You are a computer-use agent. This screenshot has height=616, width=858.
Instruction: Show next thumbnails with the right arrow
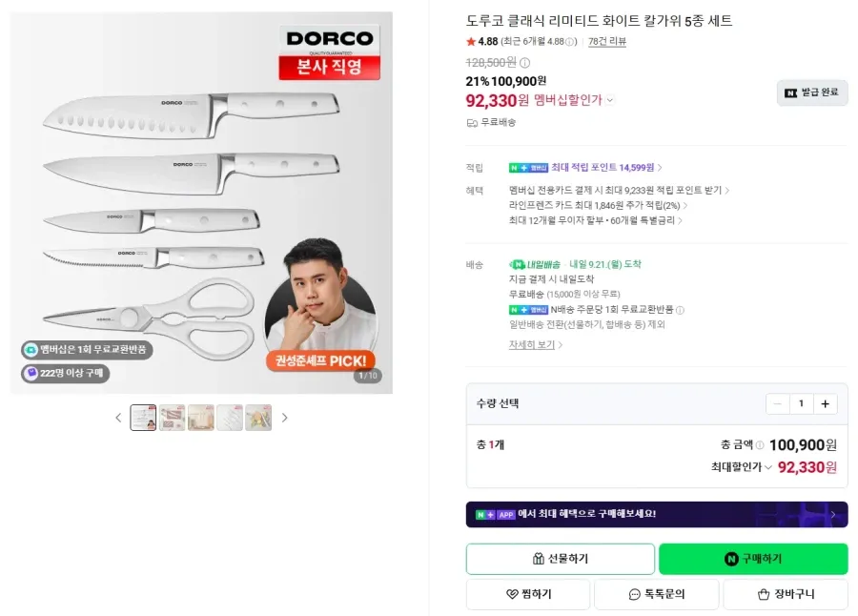coord(284,418)
